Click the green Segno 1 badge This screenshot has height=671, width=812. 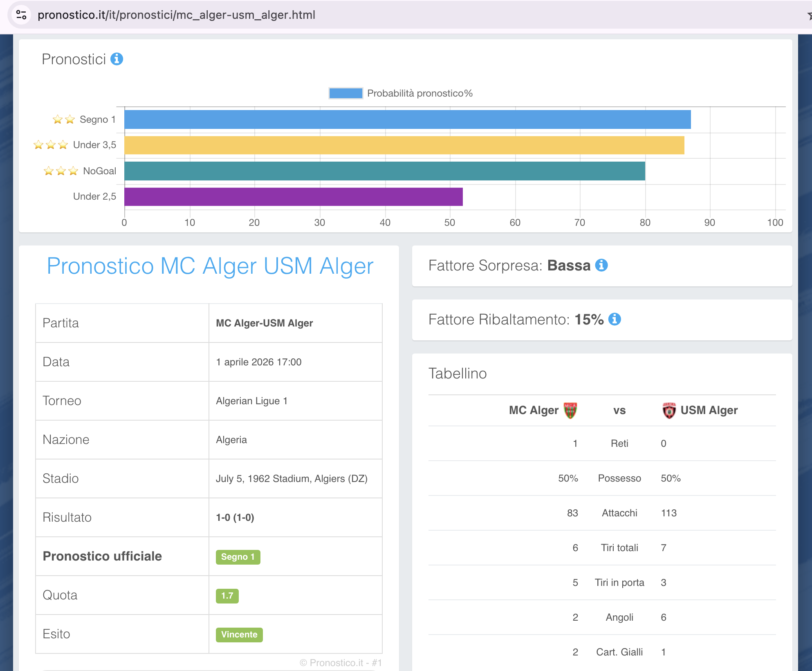(x=238, y=557)
